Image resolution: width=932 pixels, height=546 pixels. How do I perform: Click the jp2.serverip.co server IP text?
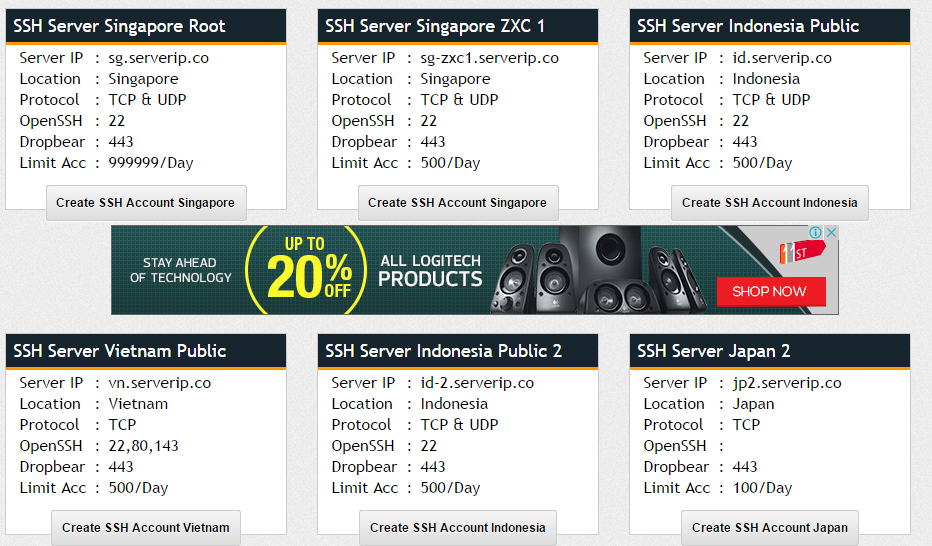pos(787,383)
